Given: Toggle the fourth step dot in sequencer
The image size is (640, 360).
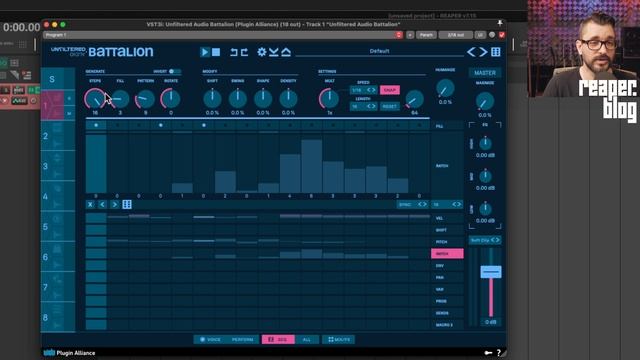Looking at the screenshot, I should tap(161, 125).
